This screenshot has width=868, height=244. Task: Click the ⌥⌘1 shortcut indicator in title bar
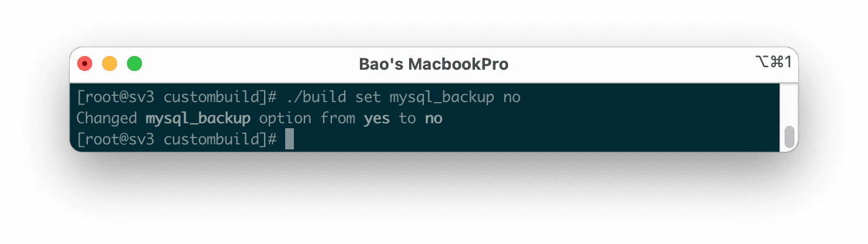[x=772, y=63]
